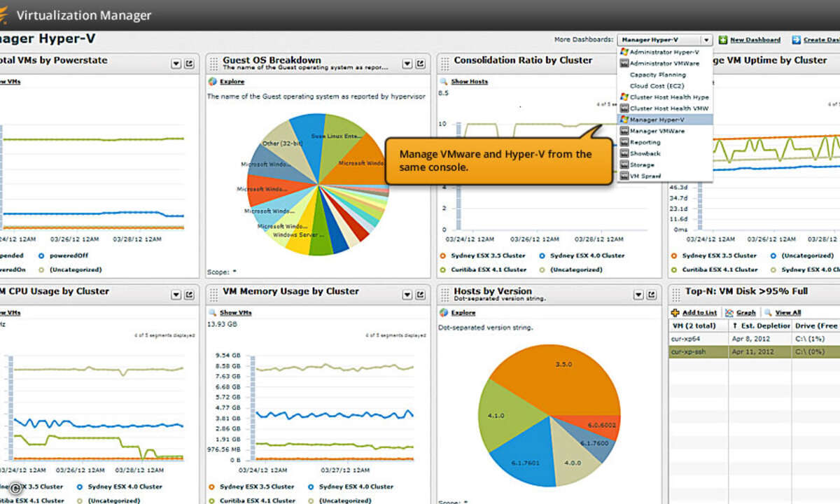Toggle Curitiba ESX 4.1 Cluster legend in Consolidation Ratio
Image resolution: width=840 pixels, height=504 pixels.
coord(482,269)
